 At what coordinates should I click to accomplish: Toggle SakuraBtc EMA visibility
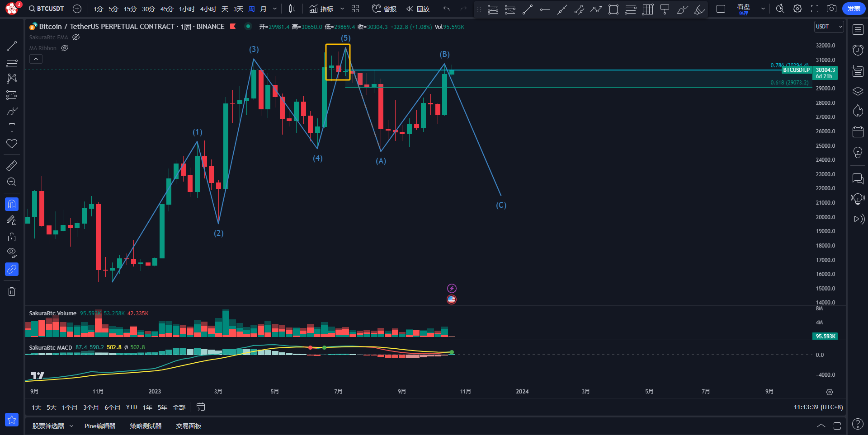click(76, 37)
